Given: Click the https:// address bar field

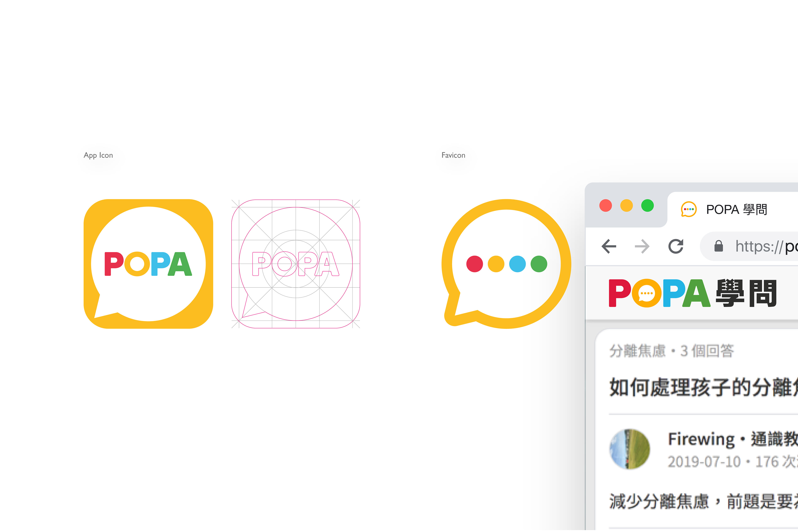Looking at the screenshot, I should pos(749,246).
